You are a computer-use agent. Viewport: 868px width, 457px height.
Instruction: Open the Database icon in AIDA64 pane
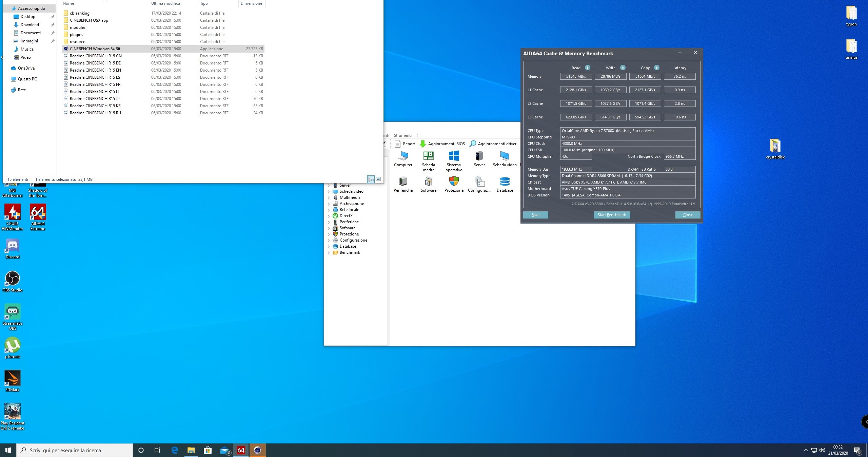tap(505, 182)
